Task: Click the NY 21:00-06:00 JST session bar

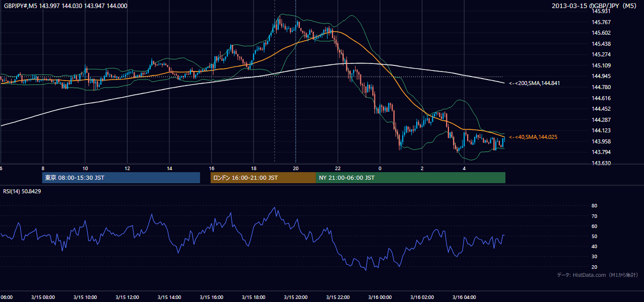Action: 411,178
